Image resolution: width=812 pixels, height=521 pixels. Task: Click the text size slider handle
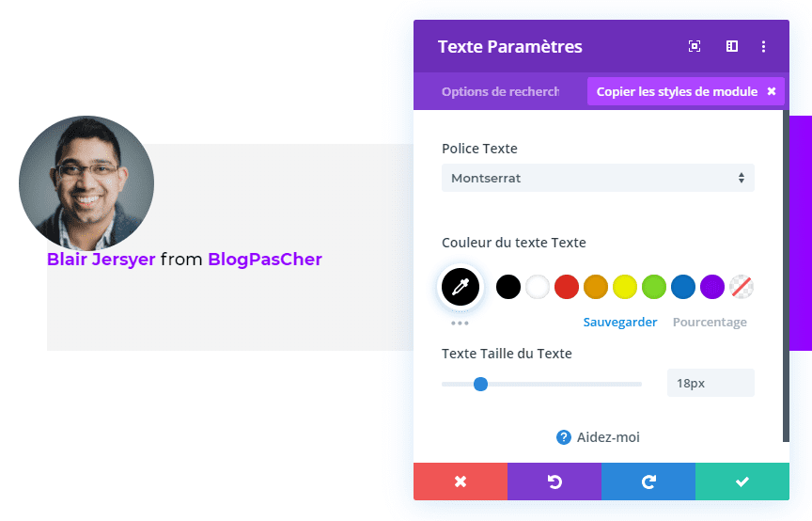tap(480, 384)
